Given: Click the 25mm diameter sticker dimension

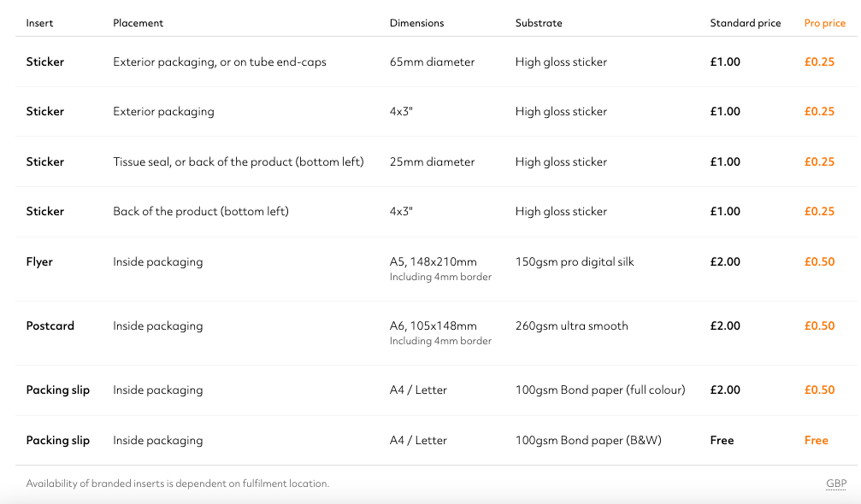Looking at the screenshot, I should [432, 161].
